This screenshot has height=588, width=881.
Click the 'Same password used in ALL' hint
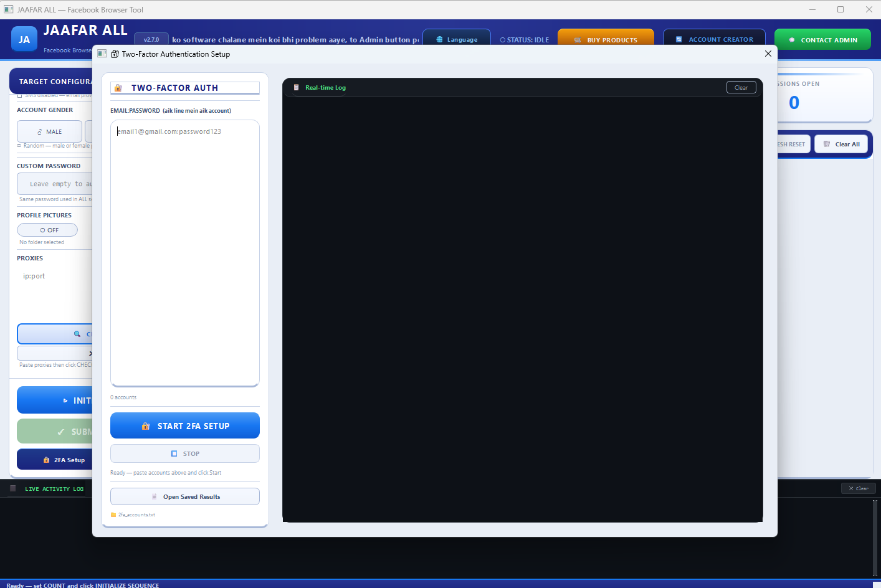pyautogui.click(x=55, y=199)
